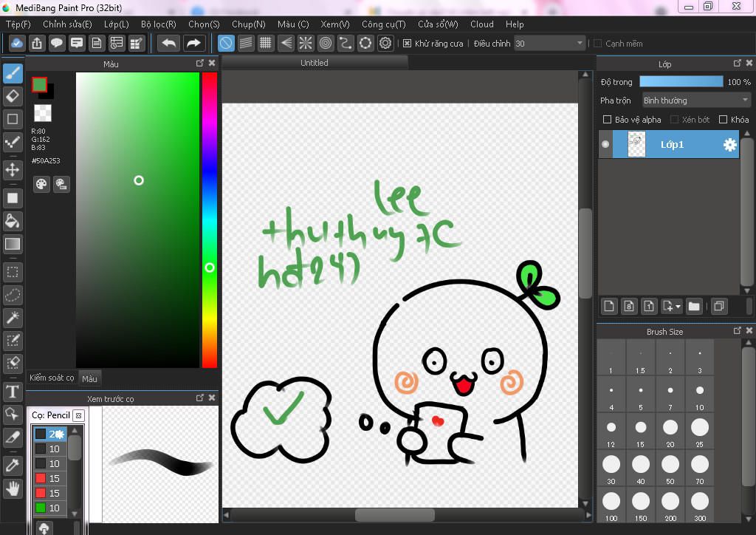Adjust the Độ trong opacity slider
The height and width of the screenshot is (535, 756).
coord(681,81)
